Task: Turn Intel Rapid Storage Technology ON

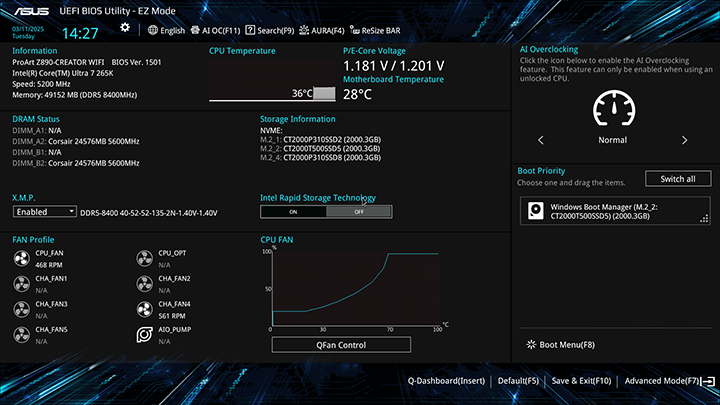Action: click(293, 212)
